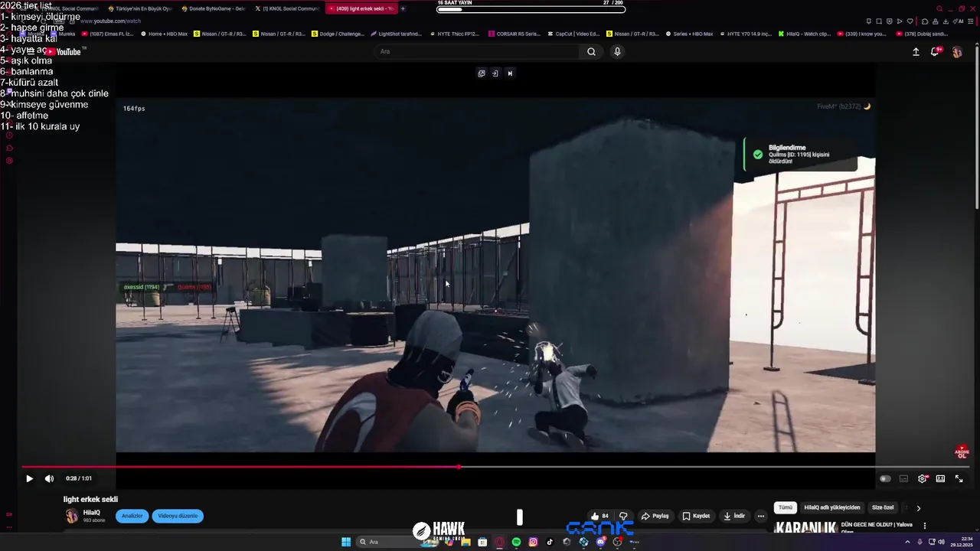Go to YouTube home via logo
The width and height of the screenshot is (980, 551).
pyautogui.click(x=64, y=51)
